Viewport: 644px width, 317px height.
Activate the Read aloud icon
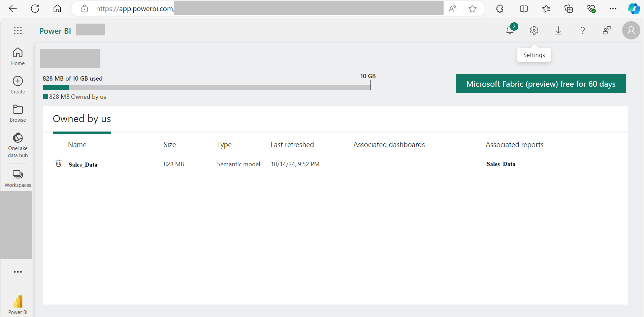click(x=453, y=8)
